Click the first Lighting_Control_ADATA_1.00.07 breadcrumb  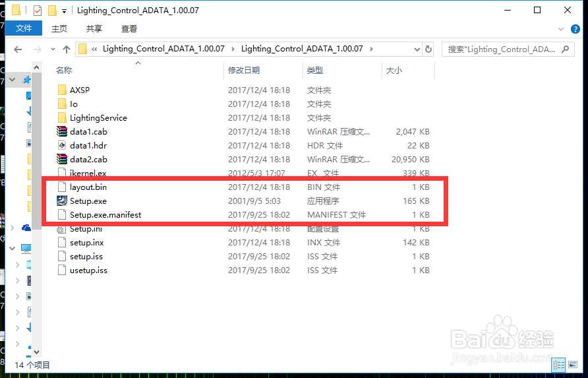(x=163, y=49)
